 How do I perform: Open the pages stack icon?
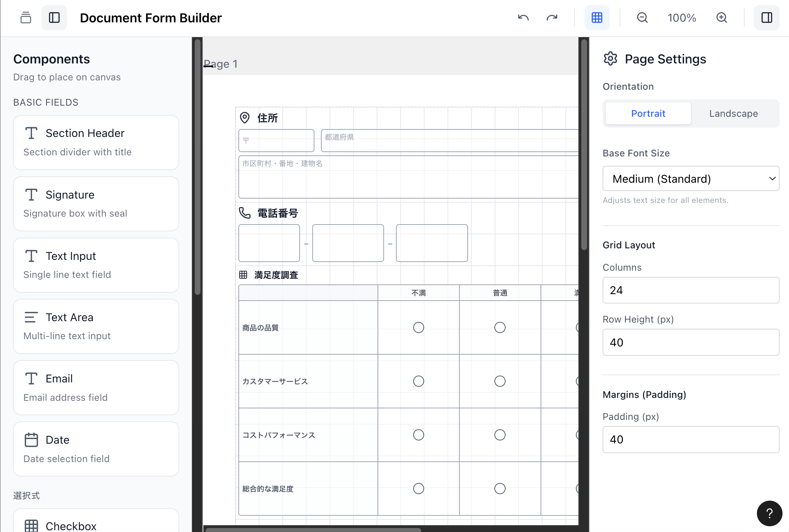(x=26, y=18)
